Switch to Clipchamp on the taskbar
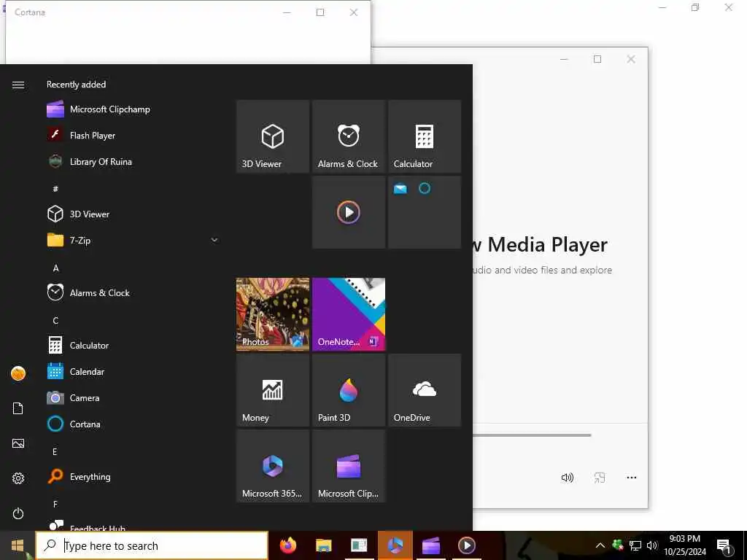 (430, 545)
